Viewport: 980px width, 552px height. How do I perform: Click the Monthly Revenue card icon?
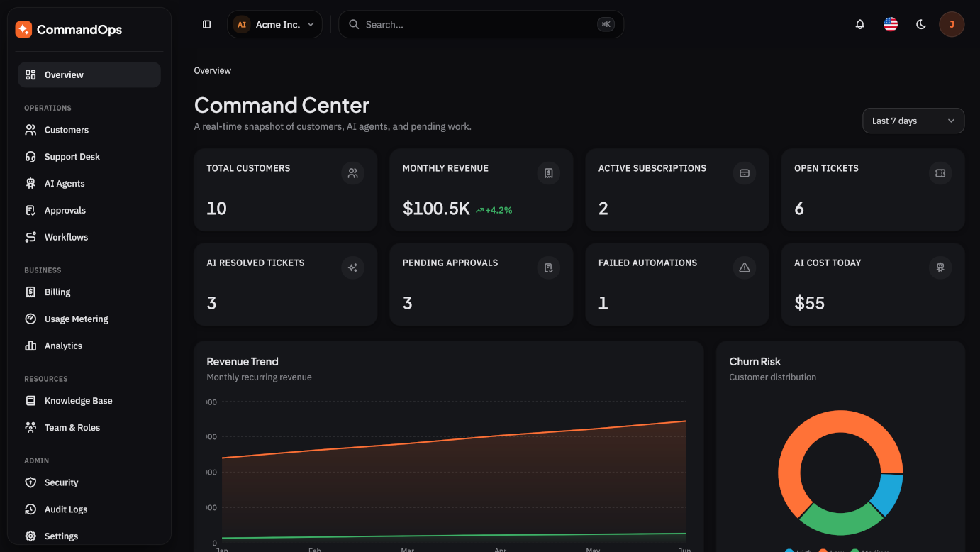(549, 173)
